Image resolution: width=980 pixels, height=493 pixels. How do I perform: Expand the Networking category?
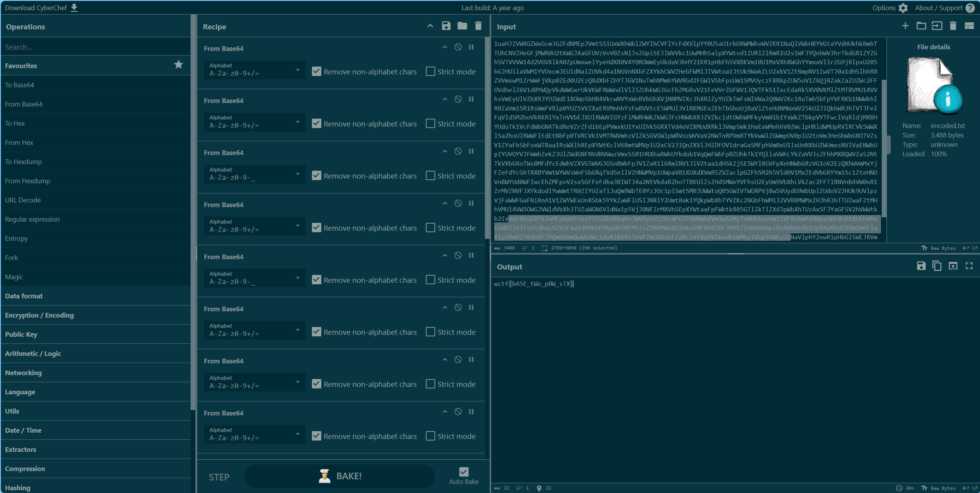pos(95,373)
